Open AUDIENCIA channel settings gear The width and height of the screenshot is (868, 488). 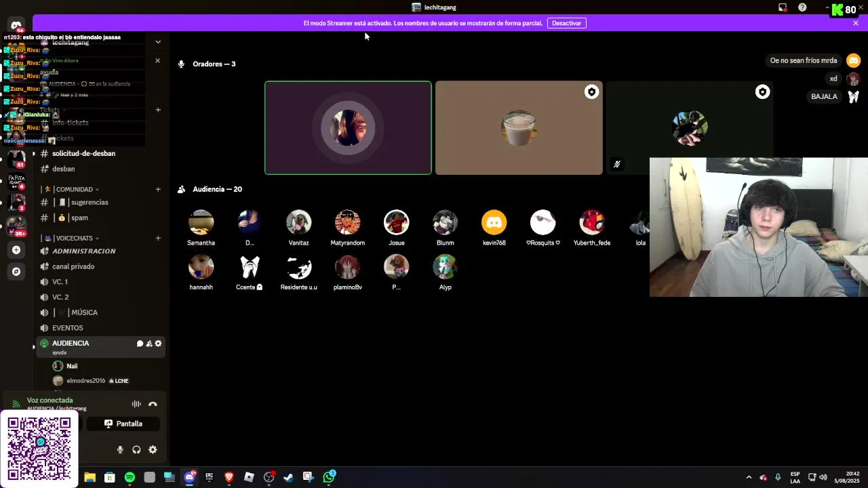tap(158, 344)
